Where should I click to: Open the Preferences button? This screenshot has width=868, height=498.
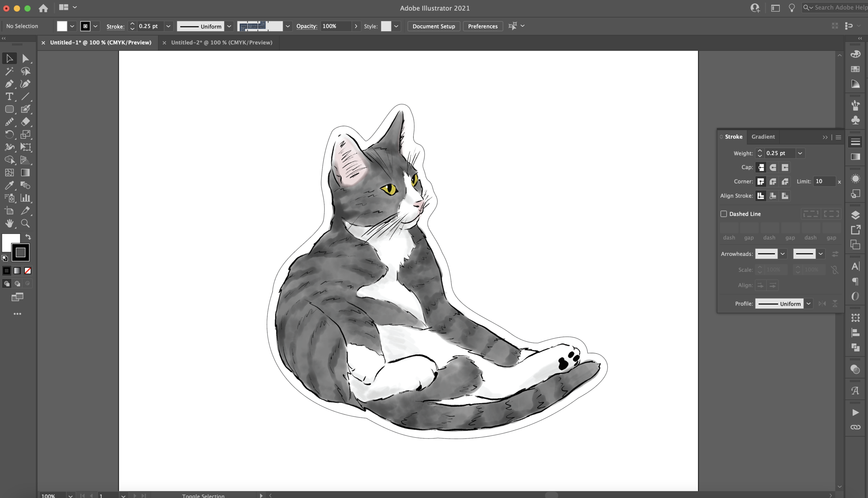coord(482,26)
